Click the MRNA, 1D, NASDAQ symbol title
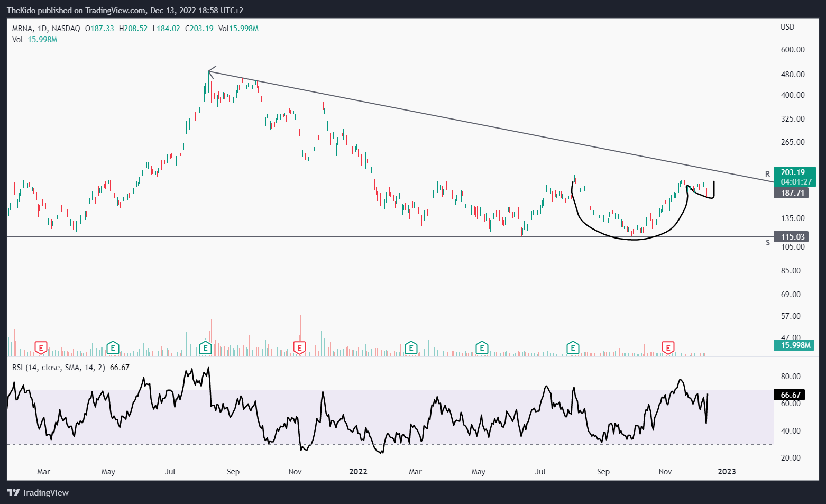The width and height of the screenshot is (826, 504). (46, 29)
